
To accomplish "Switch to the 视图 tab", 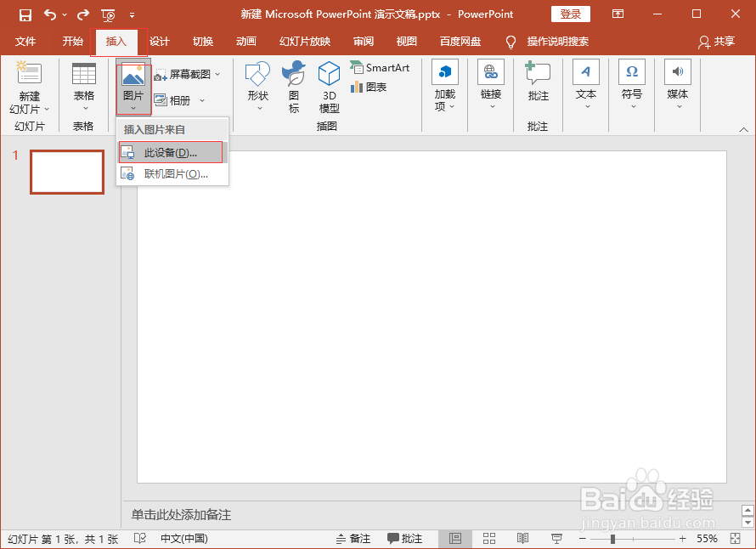I will click(406, 42).
